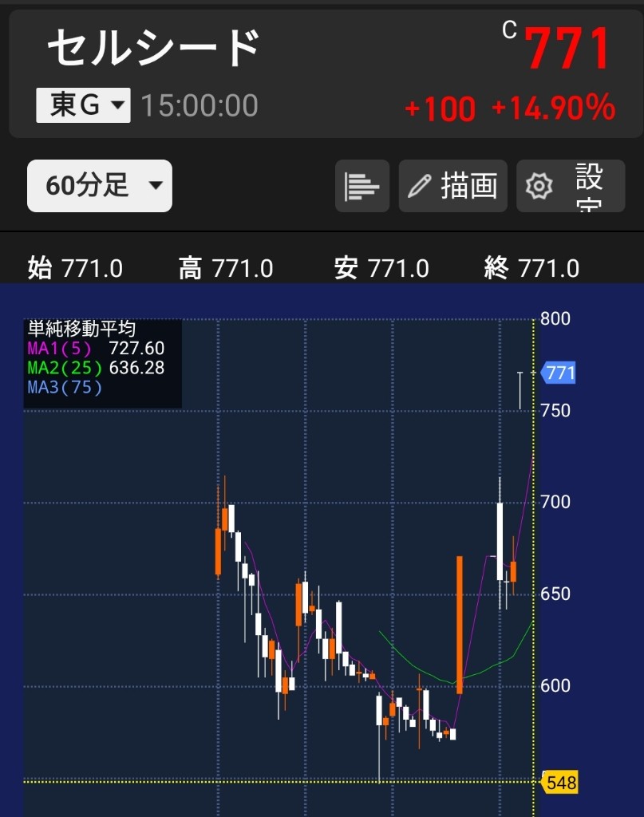
Task: Select the 600 axis label
Action: [555, 685]
